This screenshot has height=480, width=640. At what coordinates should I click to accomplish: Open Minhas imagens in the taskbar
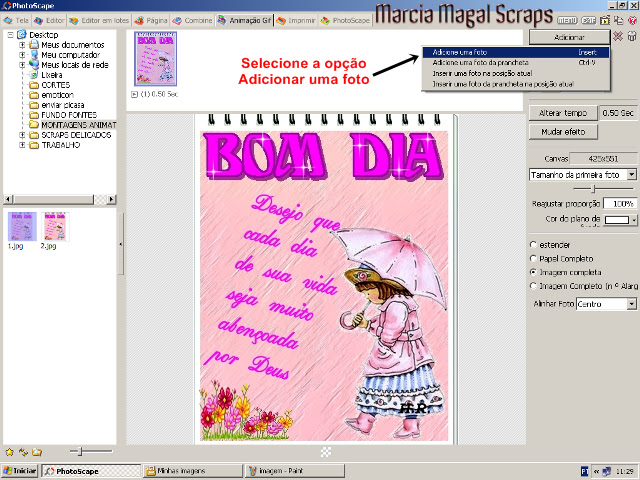(193, 471)
